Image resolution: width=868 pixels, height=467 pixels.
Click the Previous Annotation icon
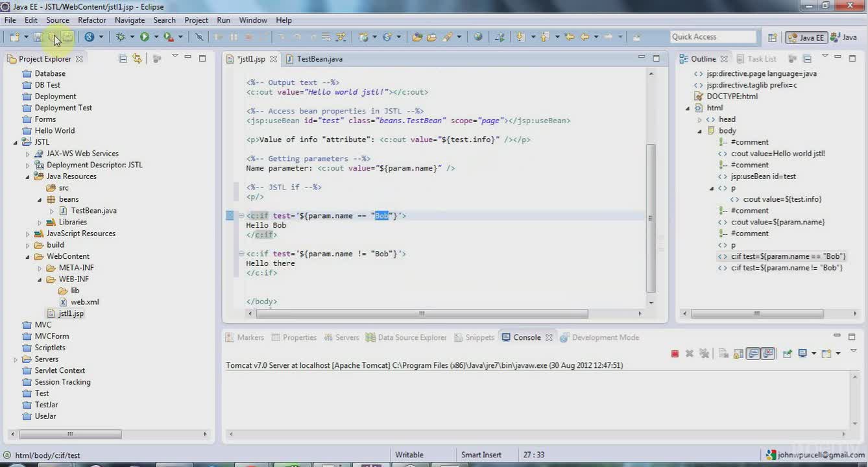click(544, 37)
